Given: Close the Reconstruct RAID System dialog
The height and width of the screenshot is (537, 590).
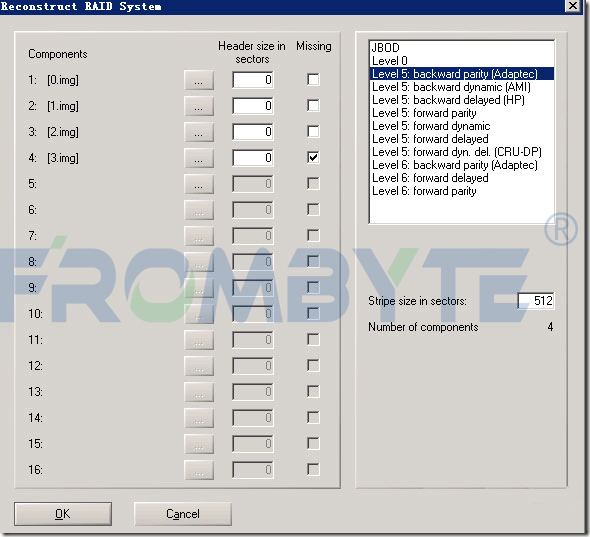Looking at the screenshot, I should (x=573, y=6).
